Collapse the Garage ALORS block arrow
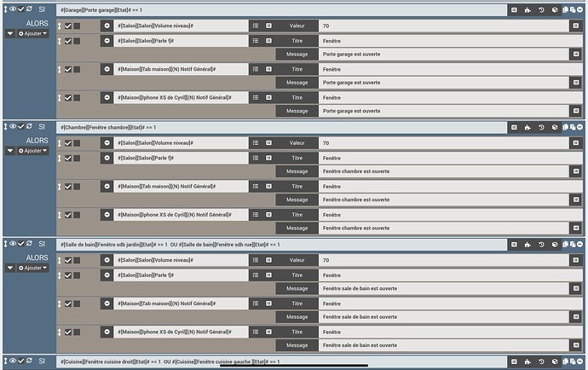Screen dimensions: 588x370 click(x=10, y=34)
